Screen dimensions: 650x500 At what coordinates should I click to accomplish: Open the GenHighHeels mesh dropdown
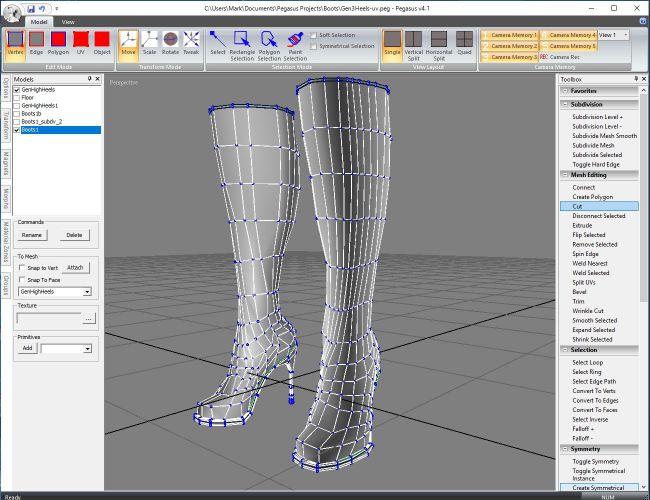click(88, 292)
